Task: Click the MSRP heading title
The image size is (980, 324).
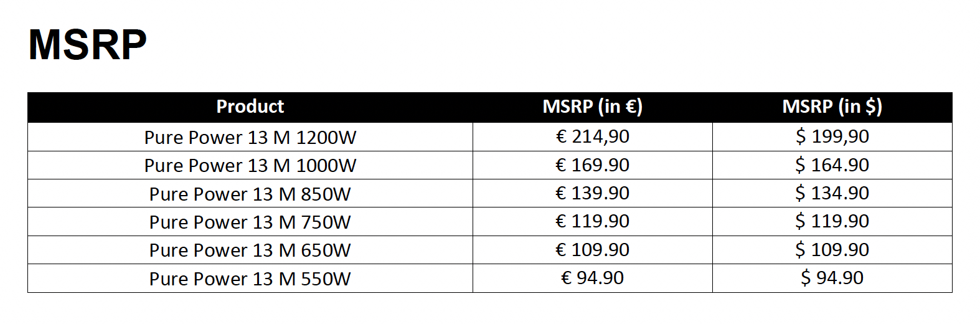Action: click(87, 45)
